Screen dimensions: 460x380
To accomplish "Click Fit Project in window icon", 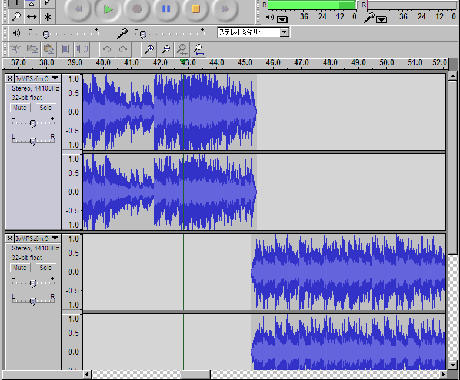I will (x=199, y=50).
